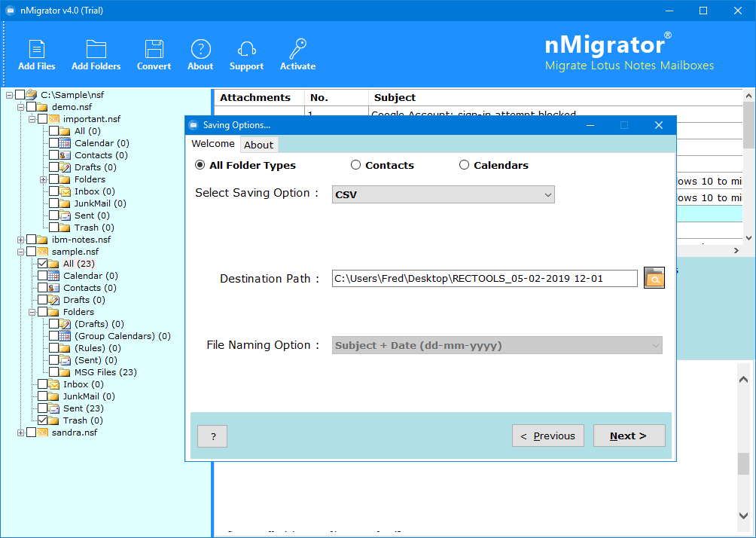Click the Contacts icon under sample.nsf
The width and height of the screenshot is (756, 538).
(54, 288)
